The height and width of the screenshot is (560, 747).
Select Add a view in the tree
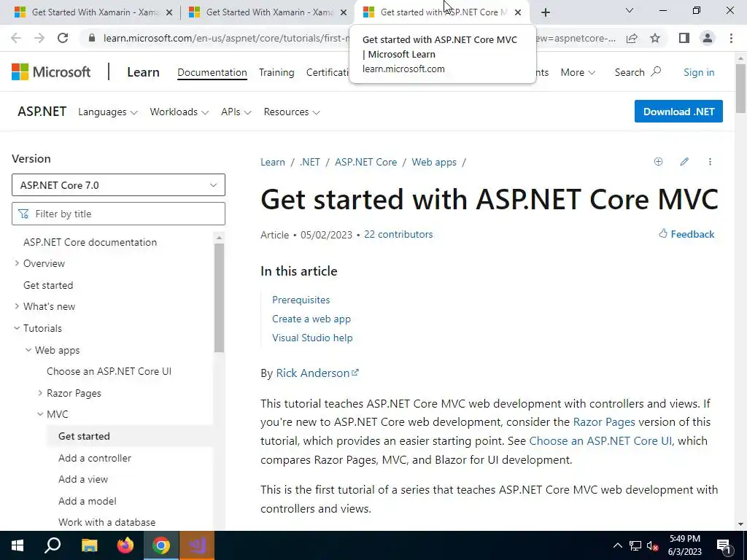[83, 479]
